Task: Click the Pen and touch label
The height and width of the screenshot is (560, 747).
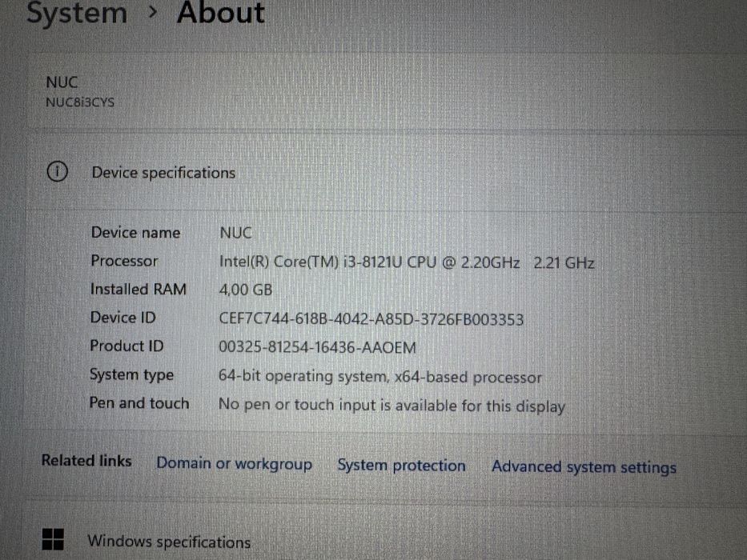Action: point(139,403)
